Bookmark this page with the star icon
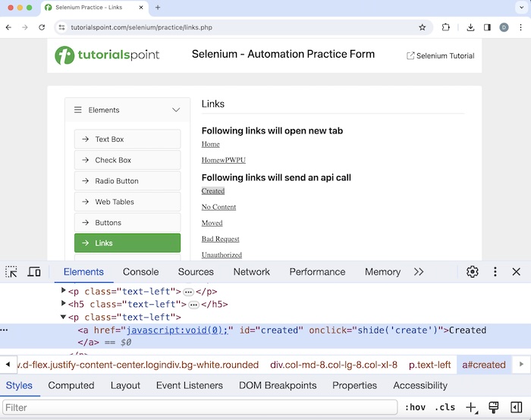Screen dimensions: 531x420 tap(423, 27)
